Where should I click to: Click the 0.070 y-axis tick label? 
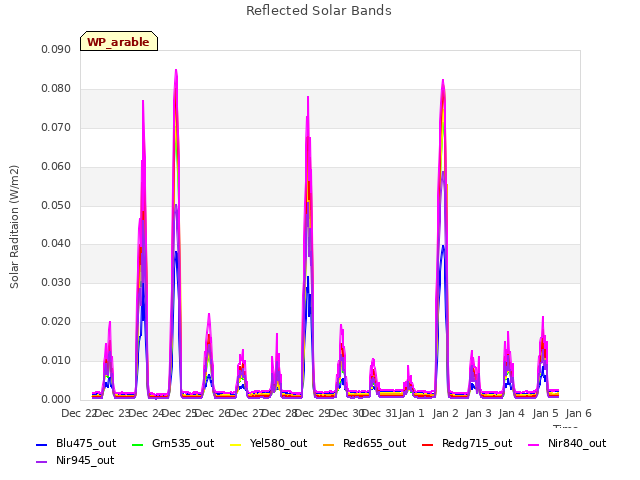click(56, 127)
